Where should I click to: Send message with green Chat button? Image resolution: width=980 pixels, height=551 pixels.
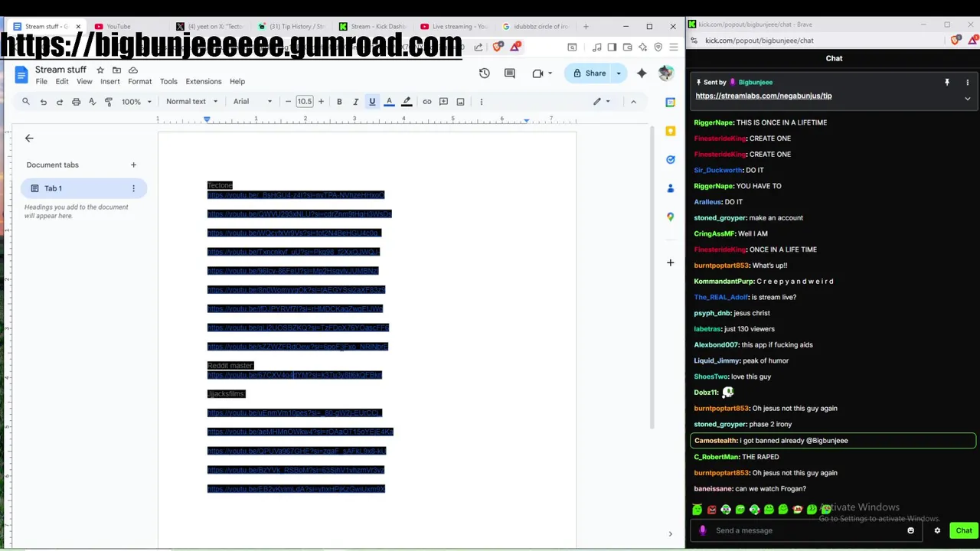(x=963, y=530)
